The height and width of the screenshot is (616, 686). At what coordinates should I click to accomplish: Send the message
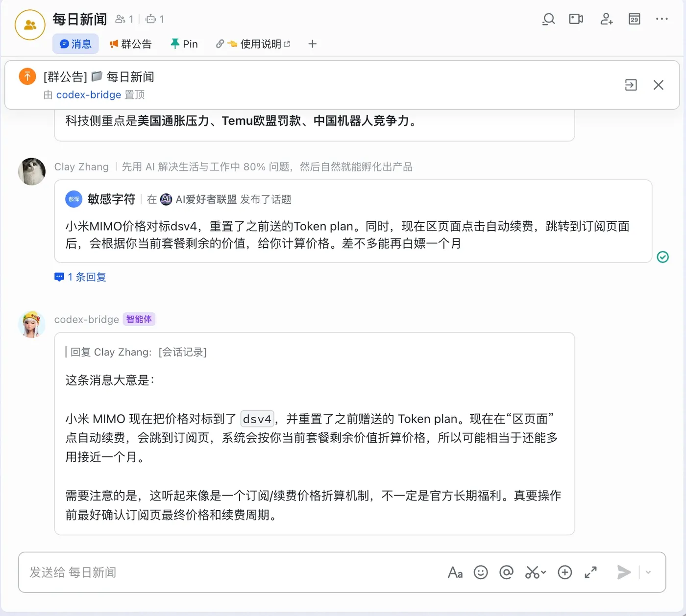click(x=624, y=572)
